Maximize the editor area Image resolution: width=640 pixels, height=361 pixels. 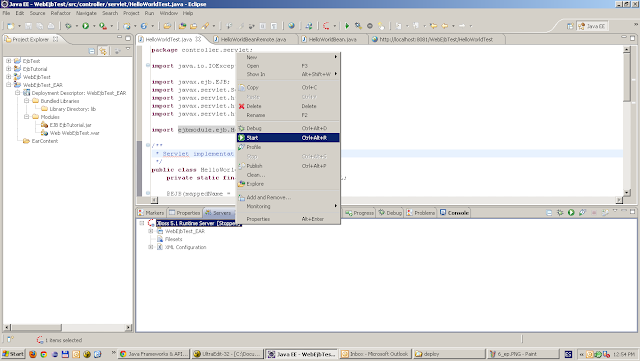tap(632, 38)
